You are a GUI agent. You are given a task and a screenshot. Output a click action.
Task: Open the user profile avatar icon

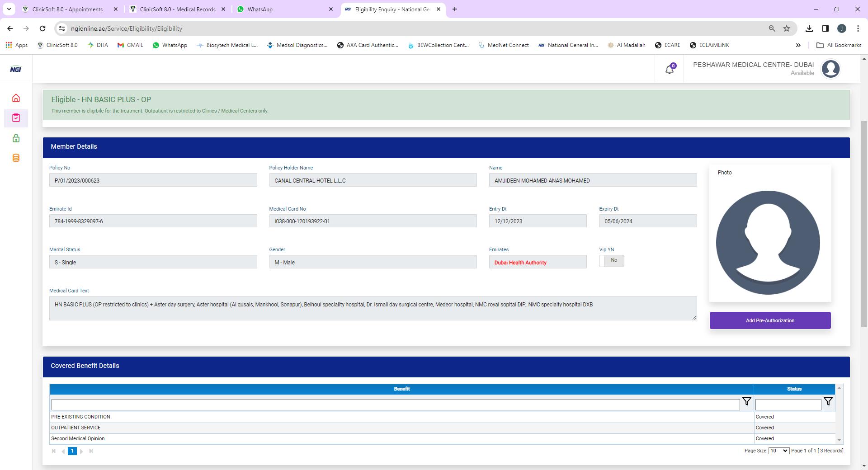point(830,69)
